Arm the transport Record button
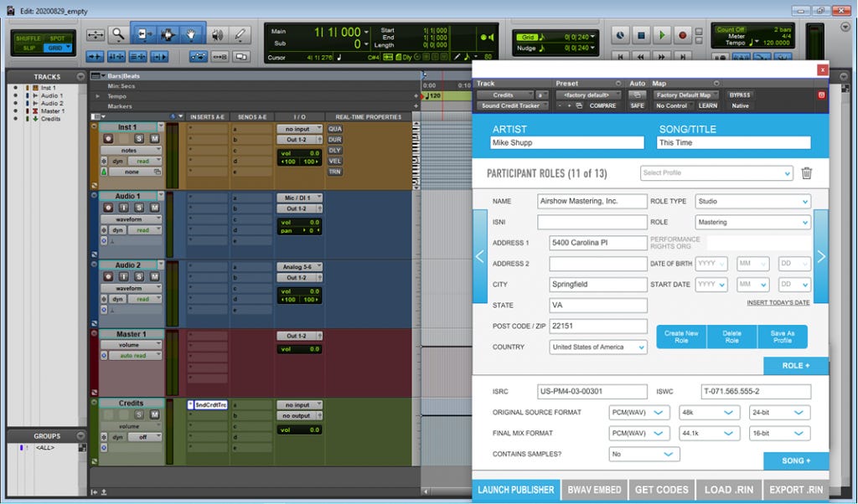Image resolution: width=858 pixels, height=504 pixels. [682, 35]
